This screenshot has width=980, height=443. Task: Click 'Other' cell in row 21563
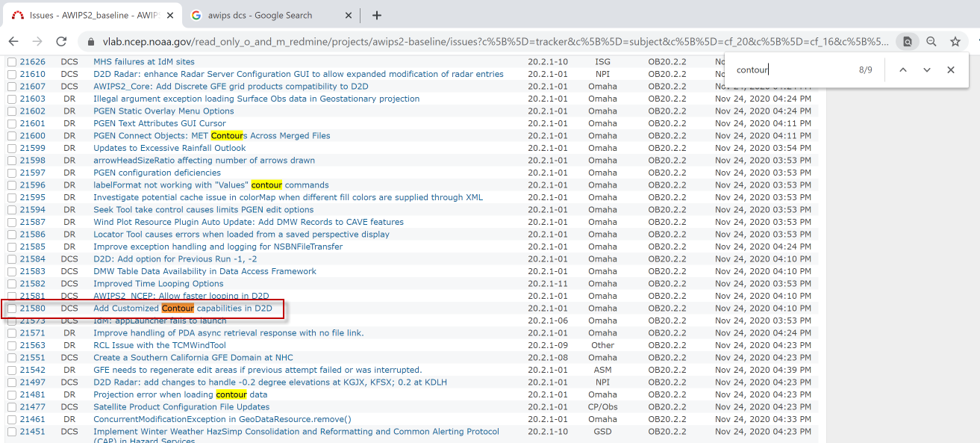pyautogui.click(x=602, y=345)
